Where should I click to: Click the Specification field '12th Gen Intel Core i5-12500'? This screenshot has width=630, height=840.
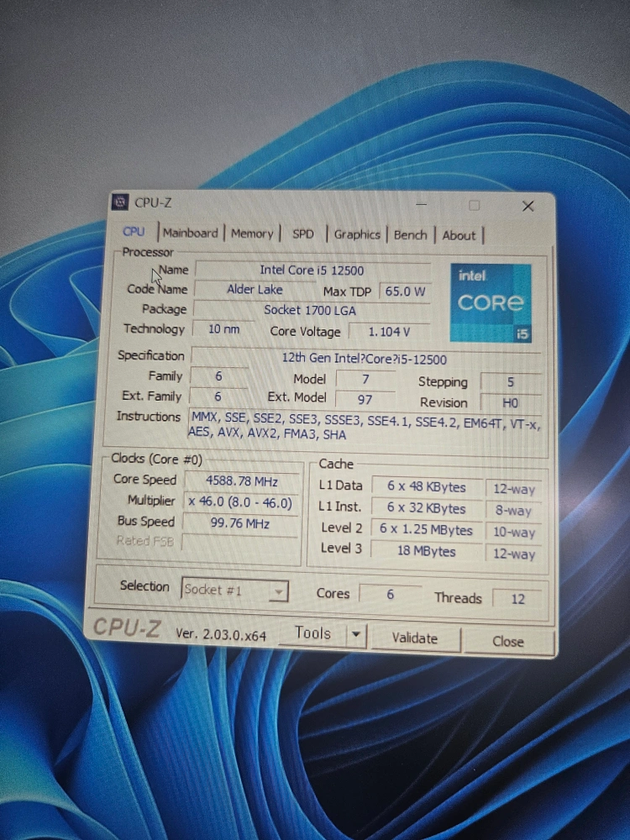365,359
